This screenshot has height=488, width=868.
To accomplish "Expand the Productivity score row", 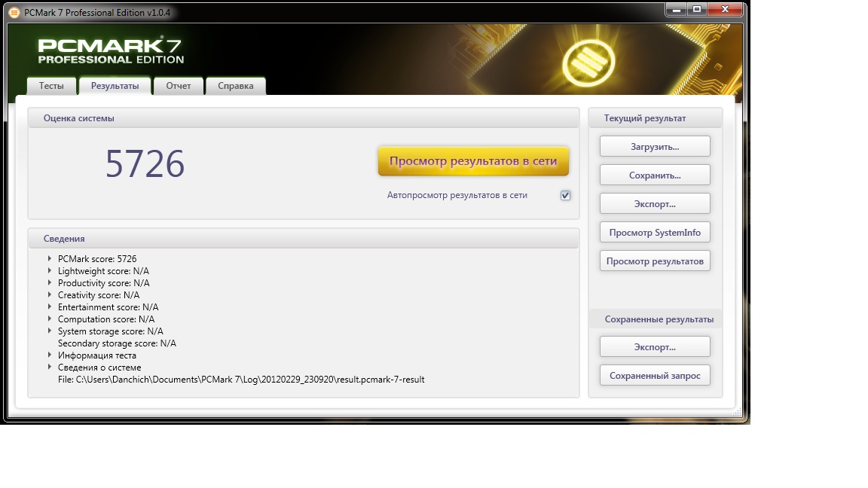I will 50,282.
